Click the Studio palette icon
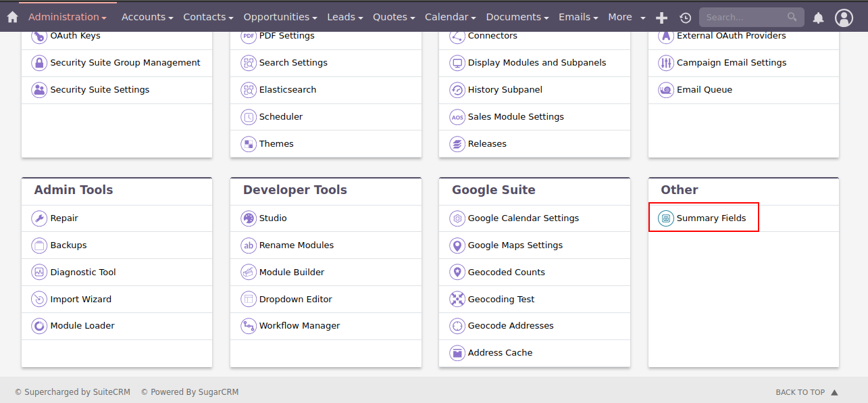 [x=249, y=218]
